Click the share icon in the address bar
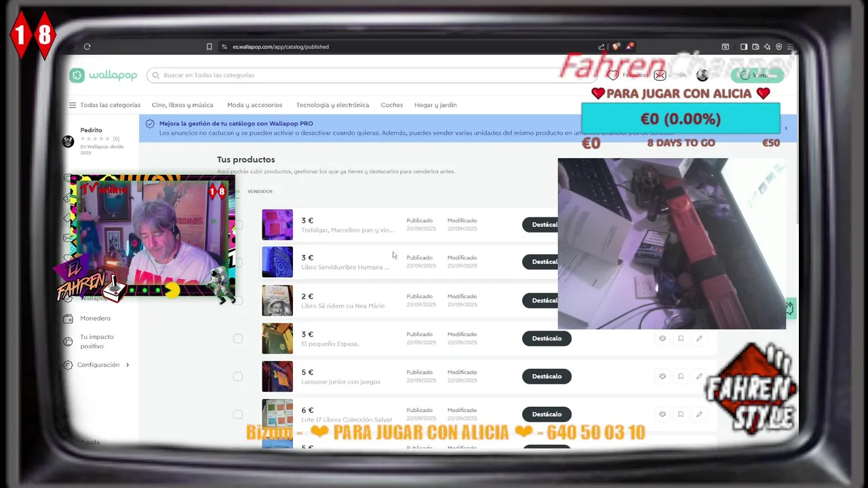Image resolution: width=868 pixels, height=488 pixels. (x=601, y=47)
